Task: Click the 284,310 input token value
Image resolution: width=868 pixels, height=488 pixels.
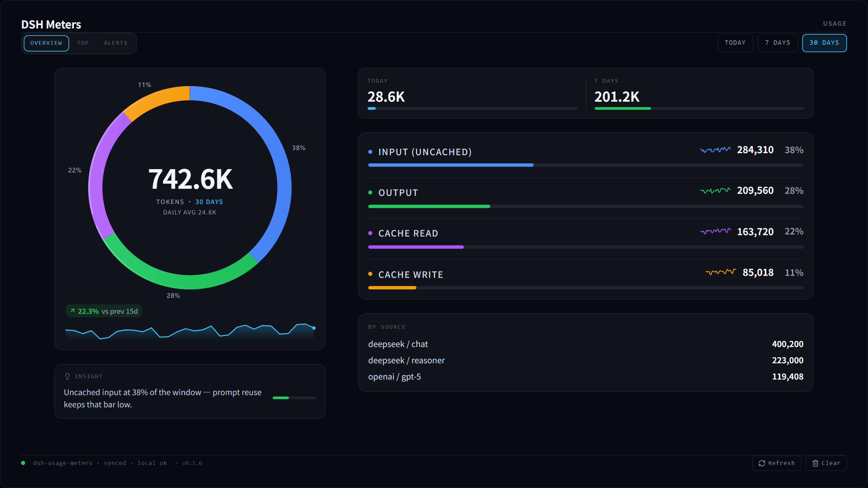Action: 755,150
